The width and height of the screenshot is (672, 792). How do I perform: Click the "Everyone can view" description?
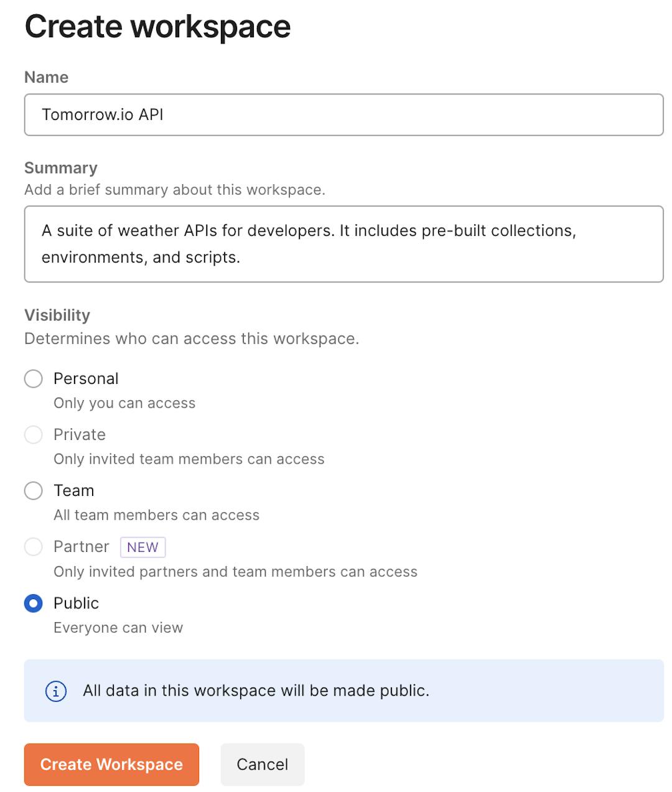coord(118,628)
